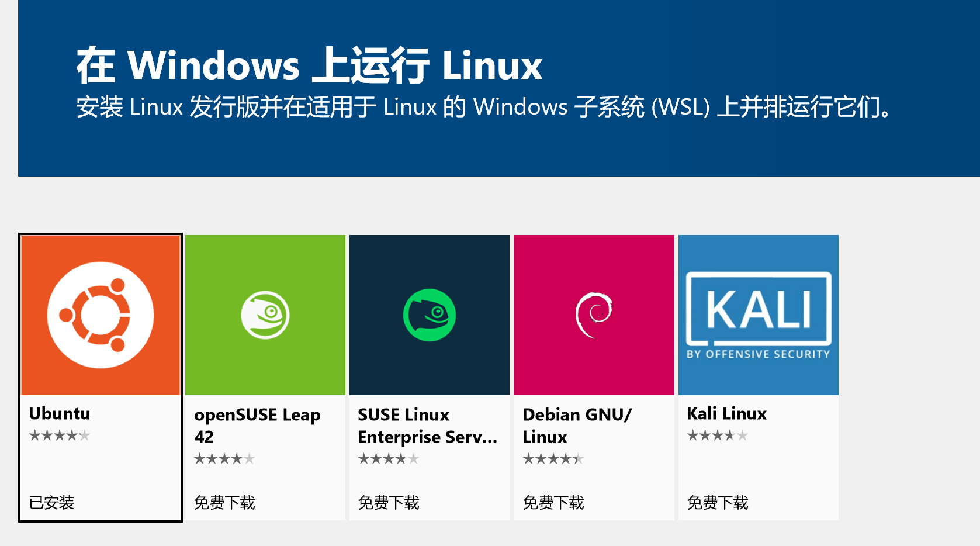
Task: Open the Debian swirl logo tile
Action: point(594,315)
